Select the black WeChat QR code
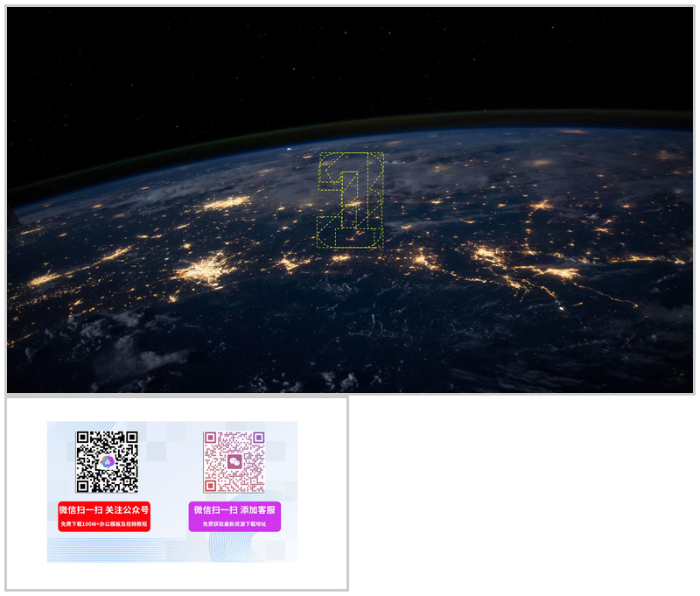The image size is (700, 596). 107,461
